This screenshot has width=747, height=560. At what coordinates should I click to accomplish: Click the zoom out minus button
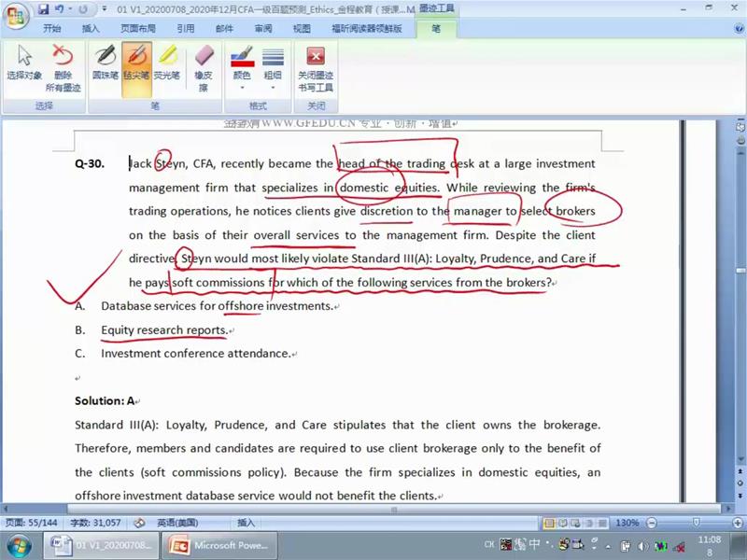tap(652, 523)
